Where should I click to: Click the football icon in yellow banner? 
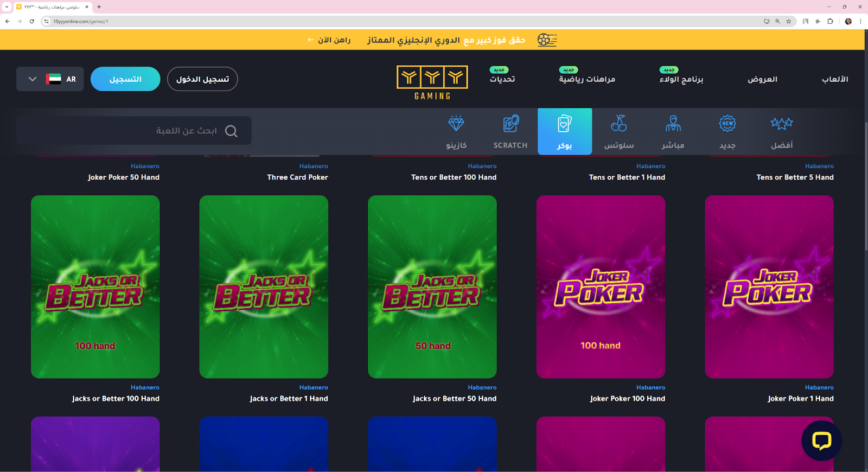[547, 40]
